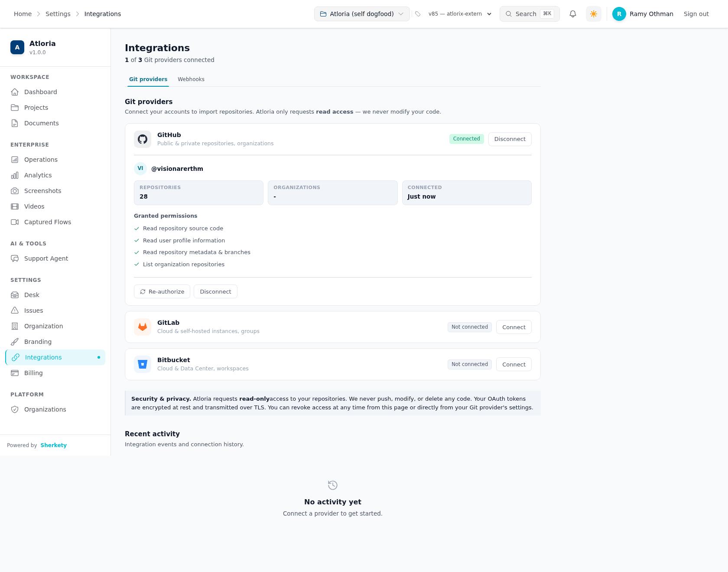Image resolution: width=728 pixels, height=572 pixels.
Task: Click the Operations chart icon
Action: click(x=15, y=160)
